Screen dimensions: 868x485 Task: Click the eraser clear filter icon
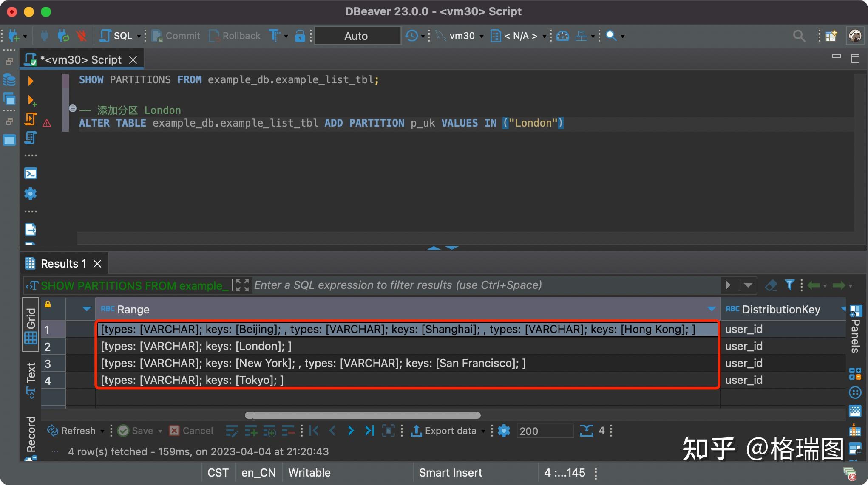tap(771, 285)
